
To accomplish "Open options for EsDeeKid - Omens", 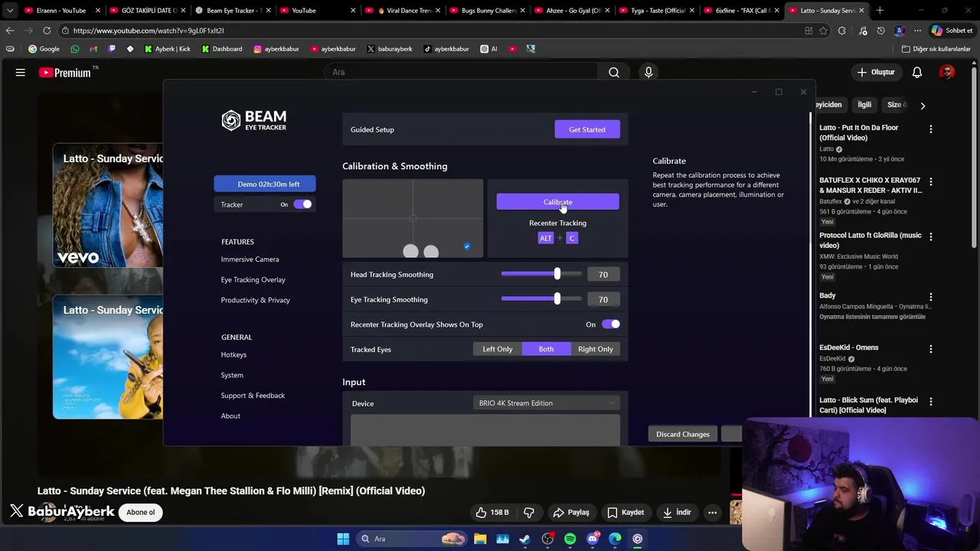I will pos(931,349).
